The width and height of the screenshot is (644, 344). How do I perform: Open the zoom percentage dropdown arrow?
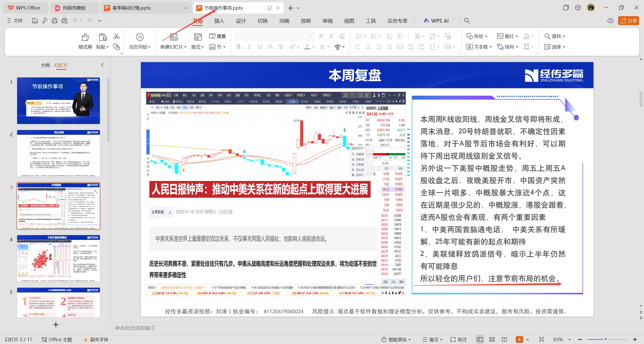(x=570, y=339)
